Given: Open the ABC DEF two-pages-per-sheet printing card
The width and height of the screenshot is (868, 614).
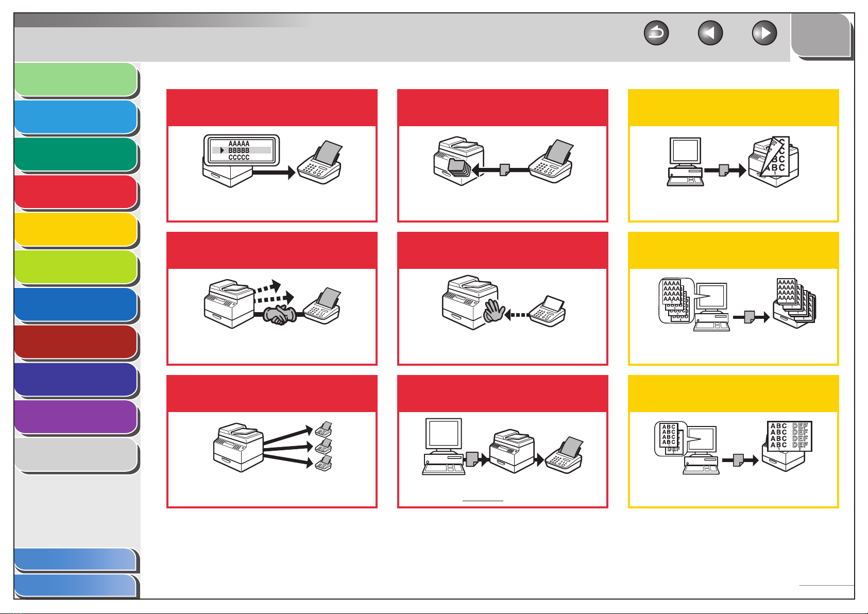Looking at the screenshot, I should point(734,441).
